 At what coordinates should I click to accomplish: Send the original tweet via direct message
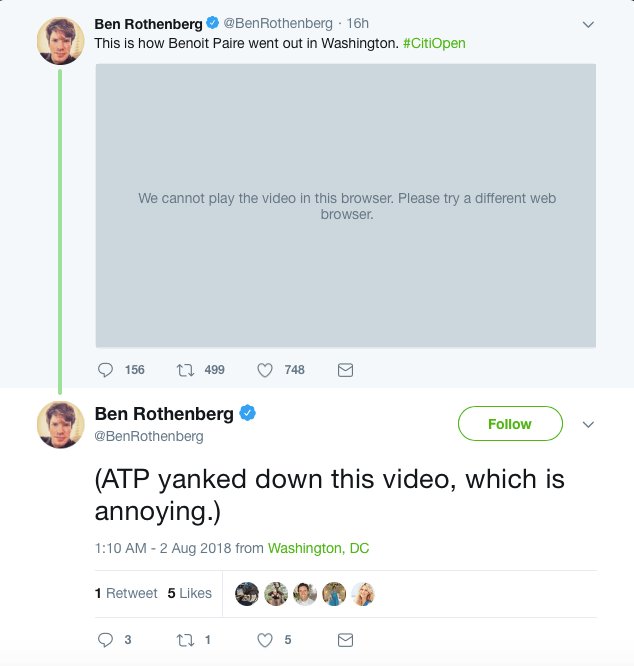point(345,370)
